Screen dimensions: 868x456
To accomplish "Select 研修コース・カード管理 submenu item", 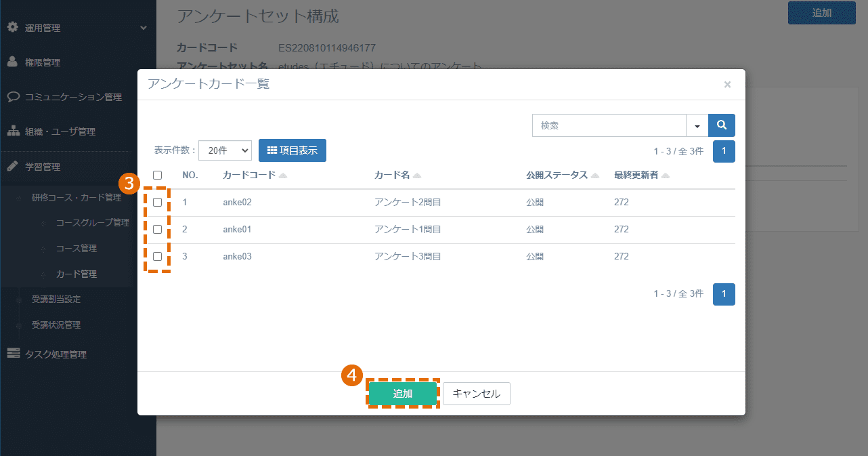I will (77, 198).
